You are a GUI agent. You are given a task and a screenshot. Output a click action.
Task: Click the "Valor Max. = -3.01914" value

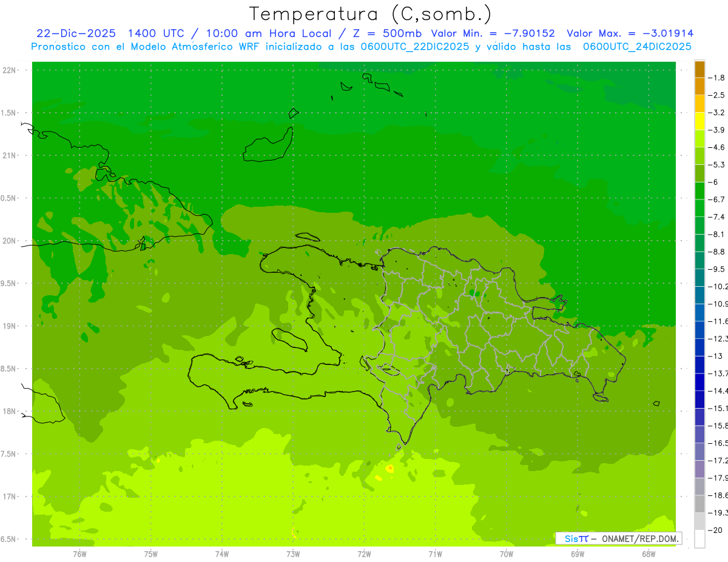click(x=630, y=33)
